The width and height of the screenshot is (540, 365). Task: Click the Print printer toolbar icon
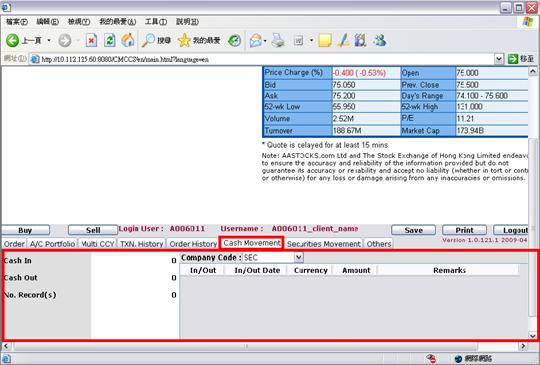tap(278, 41)
